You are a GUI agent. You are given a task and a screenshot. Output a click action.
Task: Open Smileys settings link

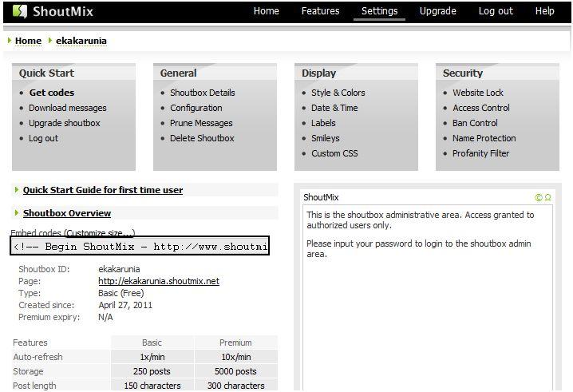326,138
